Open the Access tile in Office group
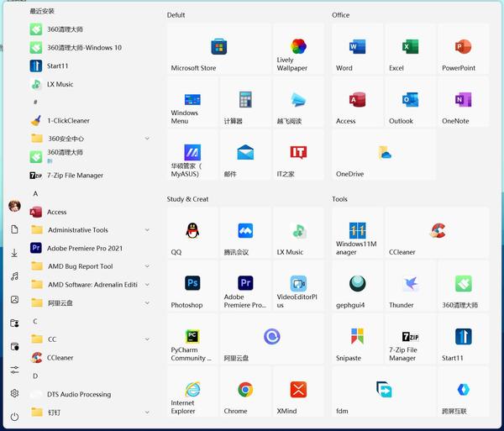Image resolution: width=504 pixels, height=431 pixels. [x=358, y=102]
